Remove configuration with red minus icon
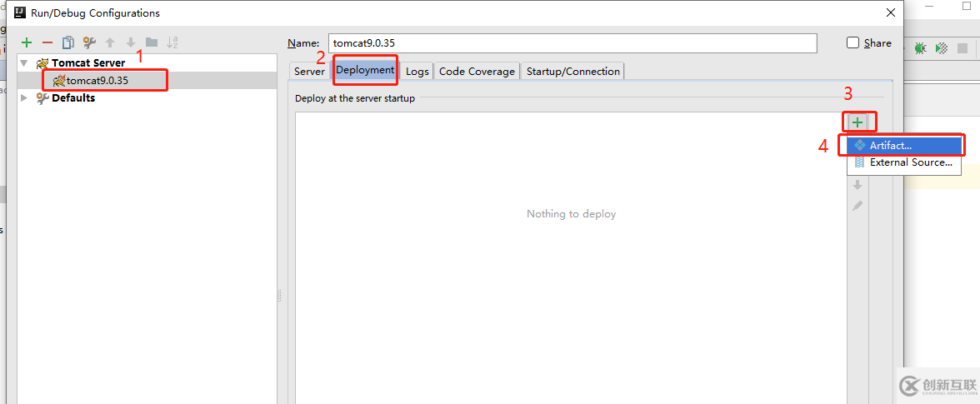 tap(47, 42)
